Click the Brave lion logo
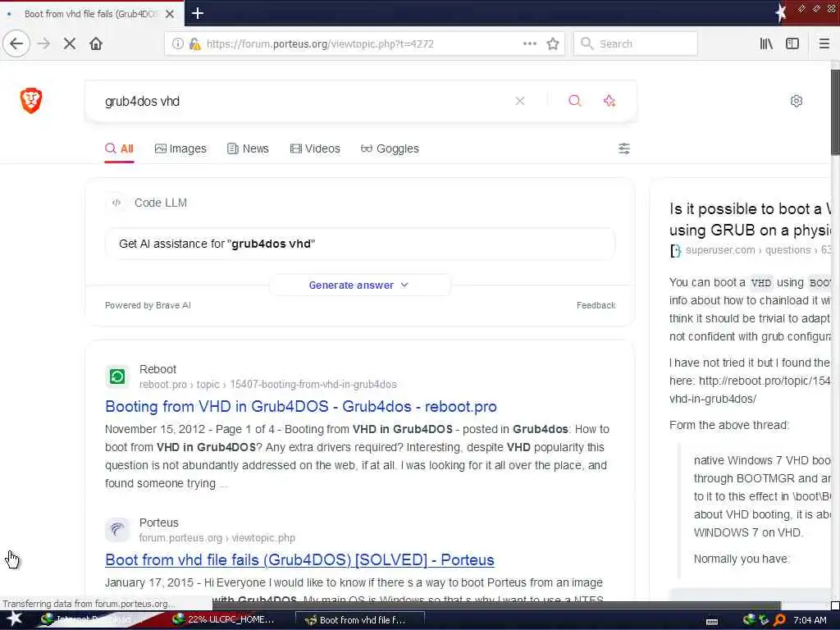 point(31,100)
